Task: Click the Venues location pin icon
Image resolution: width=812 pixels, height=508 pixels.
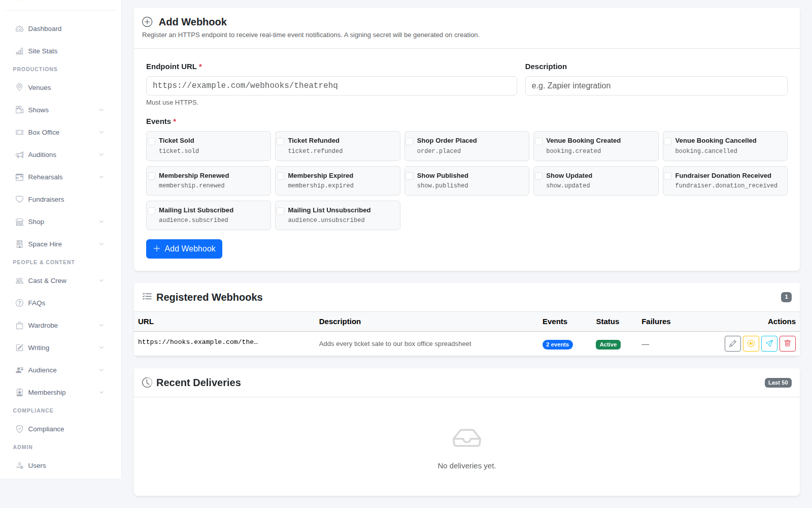Action: coord(19,88)
